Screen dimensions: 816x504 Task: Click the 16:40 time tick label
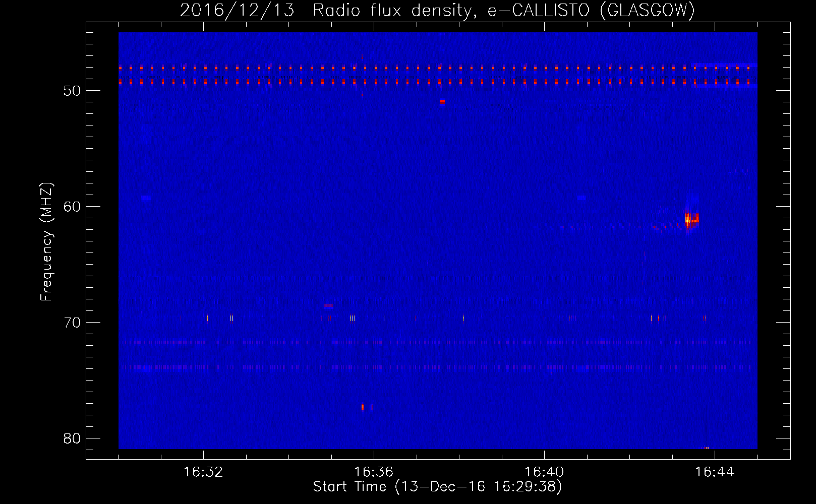(x=544, y=472)
